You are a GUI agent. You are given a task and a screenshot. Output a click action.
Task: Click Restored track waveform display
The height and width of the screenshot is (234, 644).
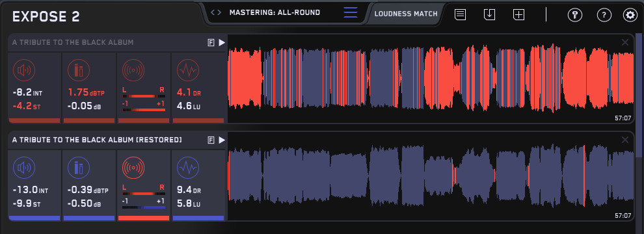point(431,176)
